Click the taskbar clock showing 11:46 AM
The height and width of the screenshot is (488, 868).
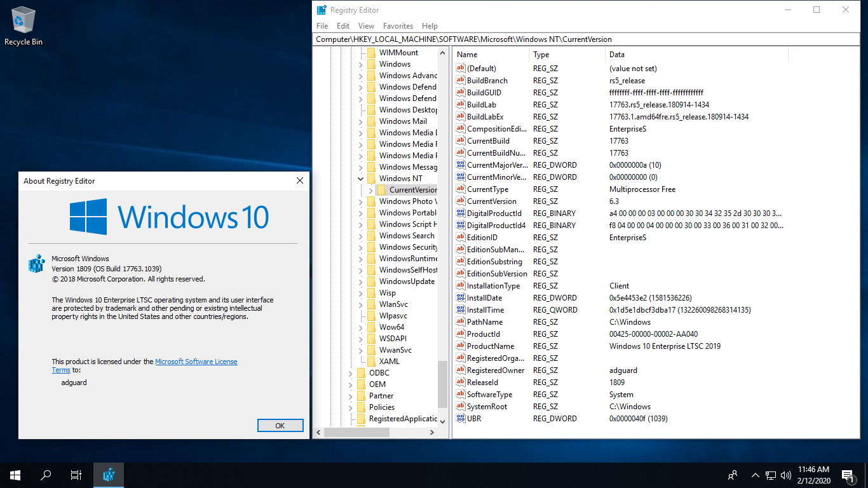pos(813,475)
